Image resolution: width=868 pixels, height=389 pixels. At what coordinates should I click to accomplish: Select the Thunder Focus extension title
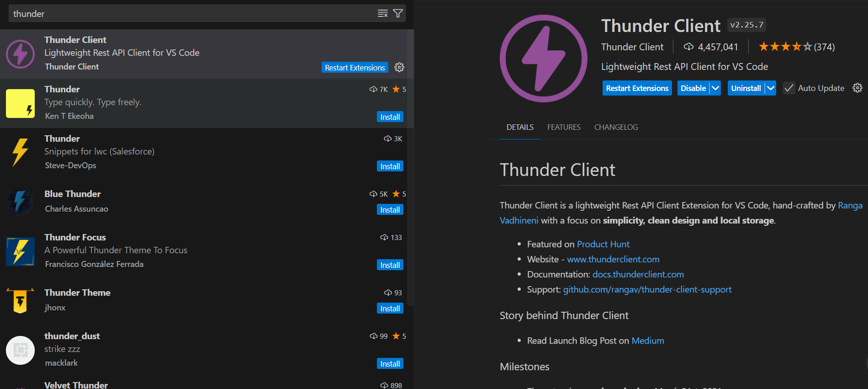tap(75, 237)
